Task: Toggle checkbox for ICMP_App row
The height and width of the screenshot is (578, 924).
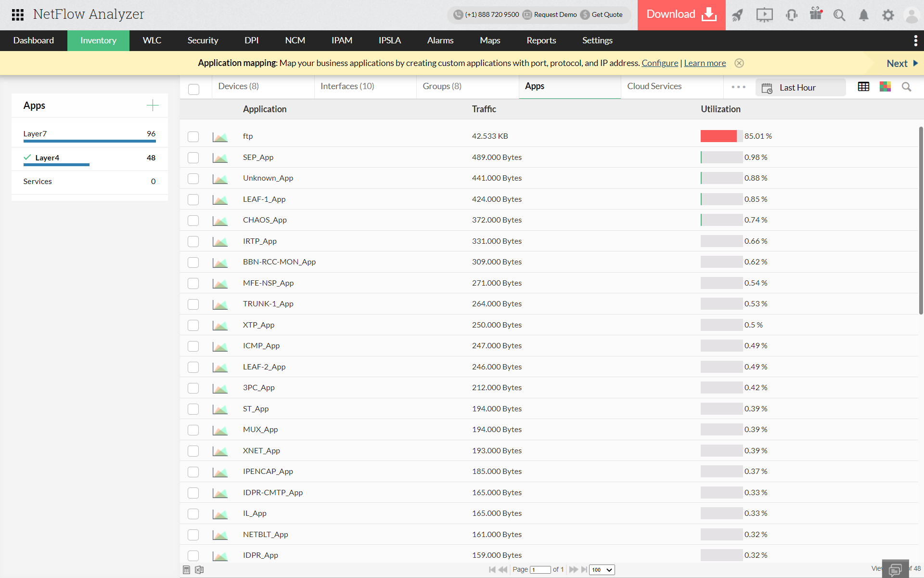Action: tap(193, 345)
